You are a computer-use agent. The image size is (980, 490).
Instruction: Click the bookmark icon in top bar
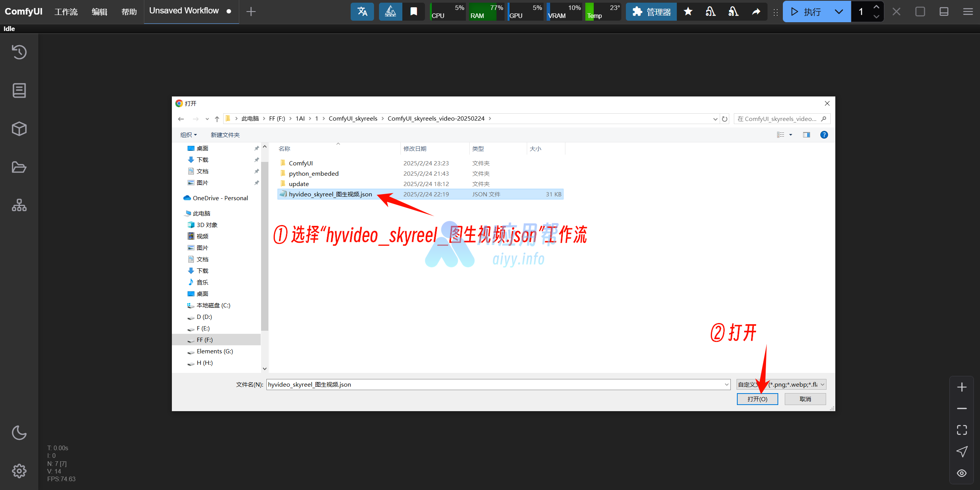[413, 11]
